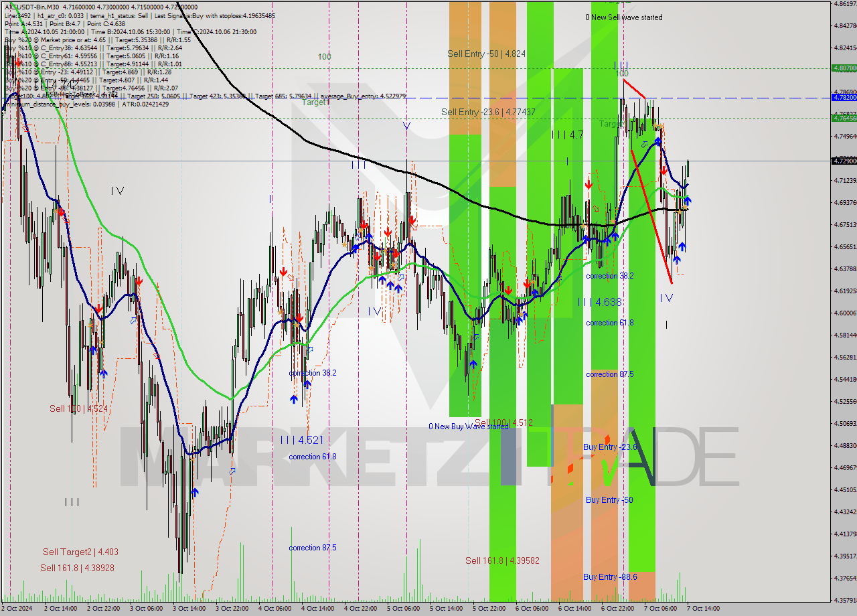Screen dimensions: 857x616
Task: Click the 4.54418 price scale value
Action: click(846, 379)
